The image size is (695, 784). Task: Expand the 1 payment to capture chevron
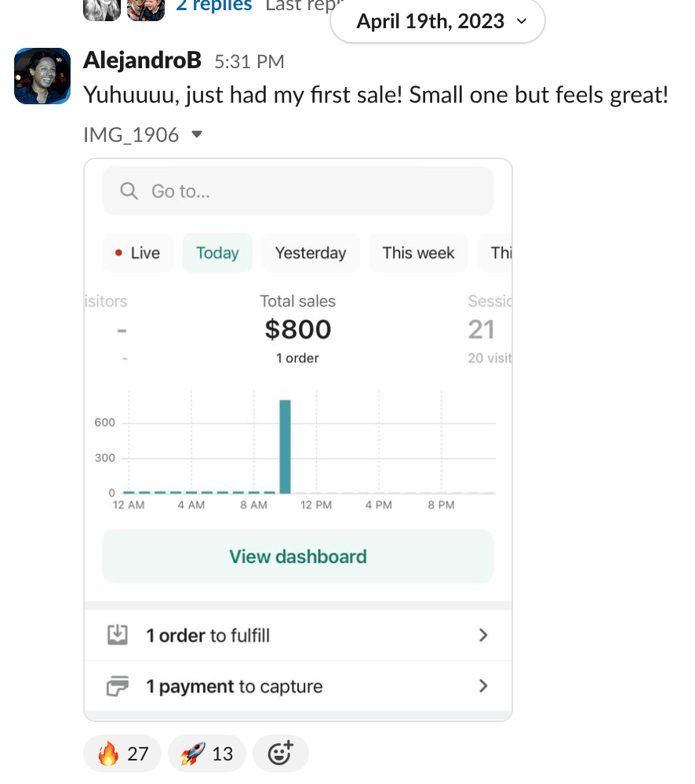coord(483,687)
